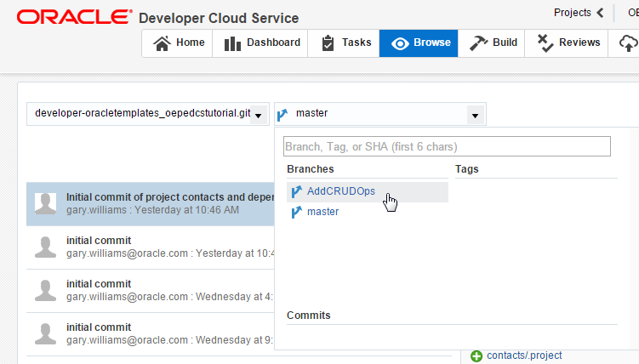Screen dimensions: 639x364
Task: Click gary.williams avatar on the highlighted commit
Action: [x=46, y=202]
